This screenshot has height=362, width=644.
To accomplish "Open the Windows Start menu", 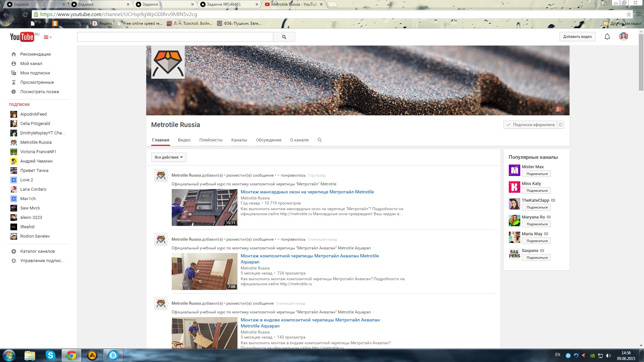I will (x=9, y=355).
